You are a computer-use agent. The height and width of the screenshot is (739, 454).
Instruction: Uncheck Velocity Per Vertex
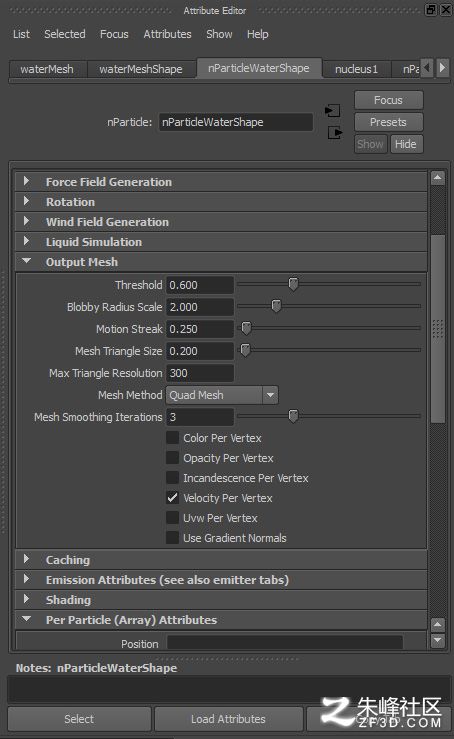(x=173, y=498)
